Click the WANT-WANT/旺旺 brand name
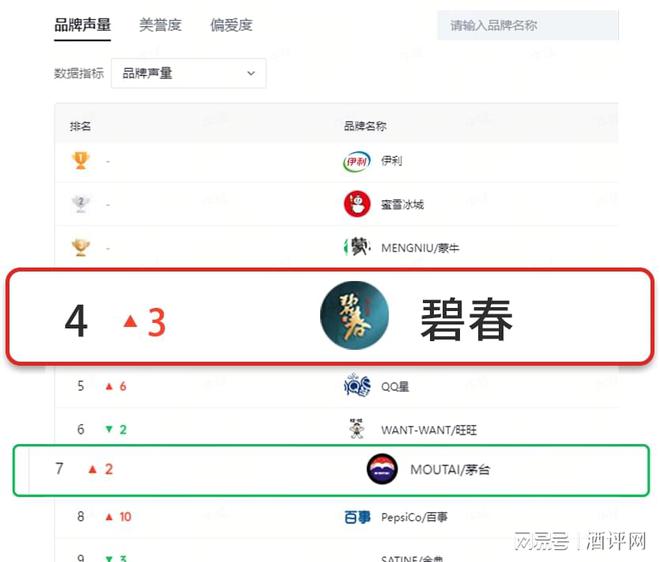This screenshot has width=660, height=562. (428, 430)
